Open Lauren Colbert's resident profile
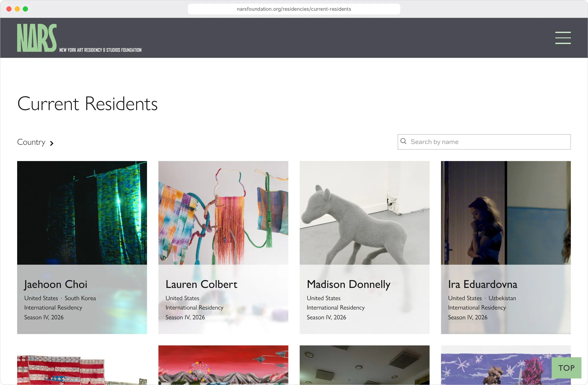 (201, 284)
